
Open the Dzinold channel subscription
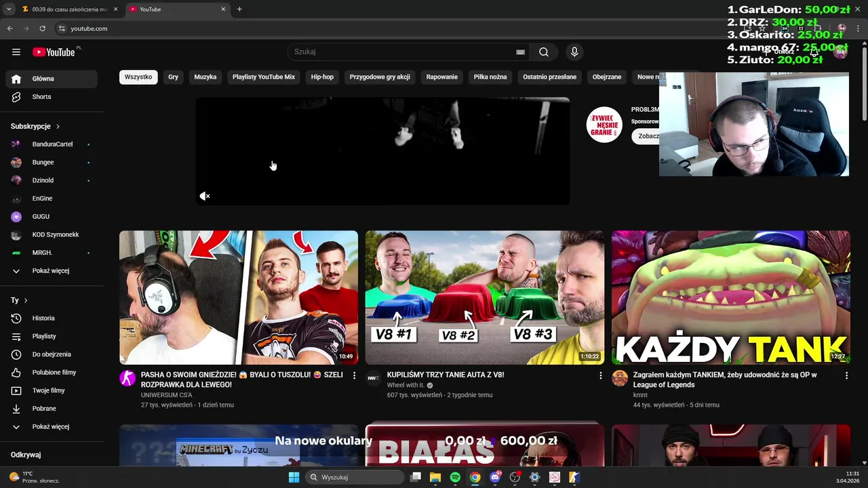click(x=52, y=180)
